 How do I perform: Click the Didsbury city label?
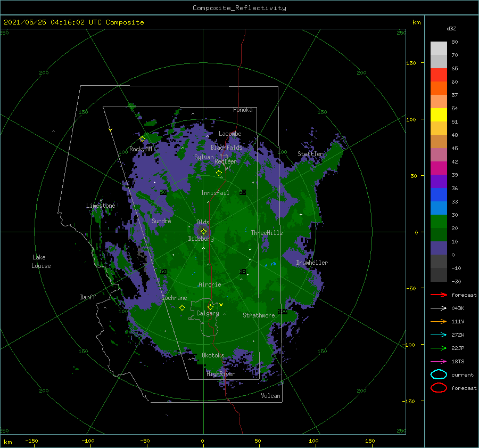[201, 239]
